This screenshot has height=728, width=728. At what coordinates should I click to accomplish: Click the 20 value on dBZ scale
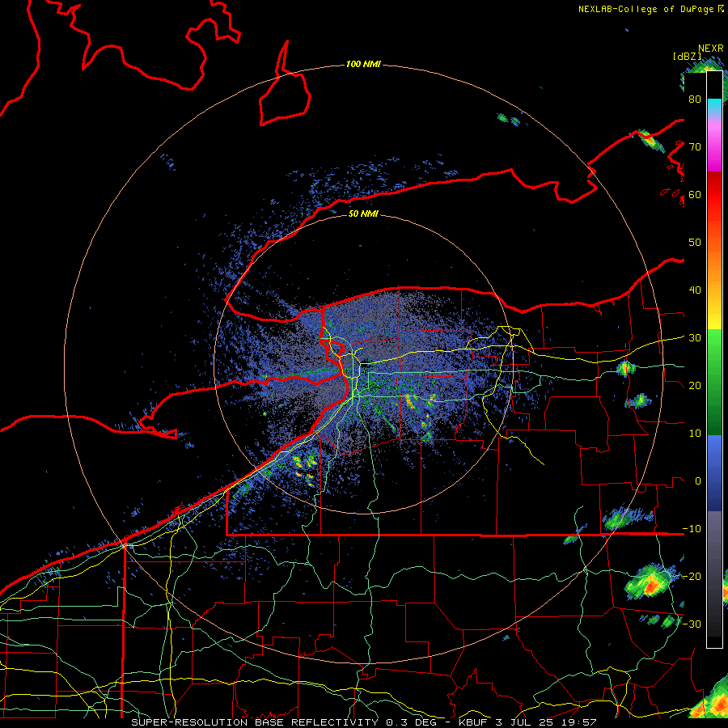point(695,385)
